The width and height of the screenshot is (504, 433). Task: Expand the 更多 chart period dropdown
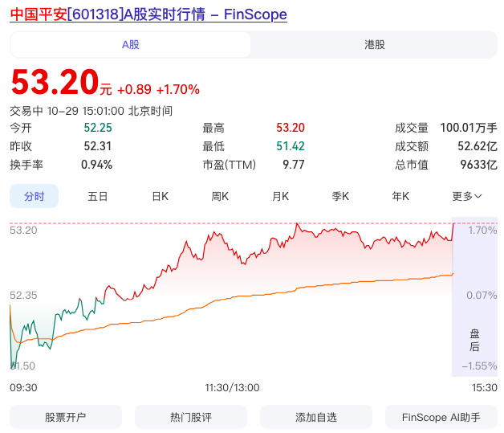467,196
